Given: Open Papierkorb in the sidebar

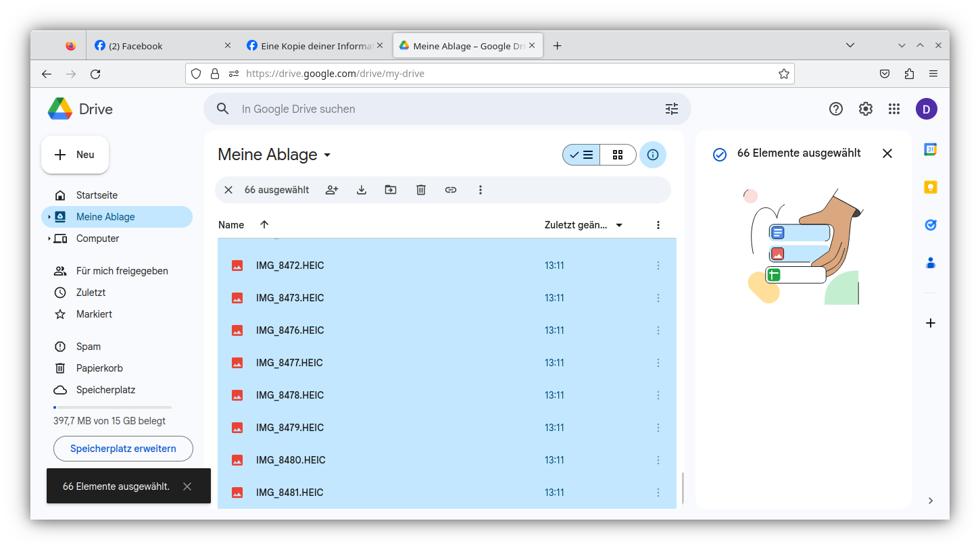Looking at the screenshot, I should (99, 368).
